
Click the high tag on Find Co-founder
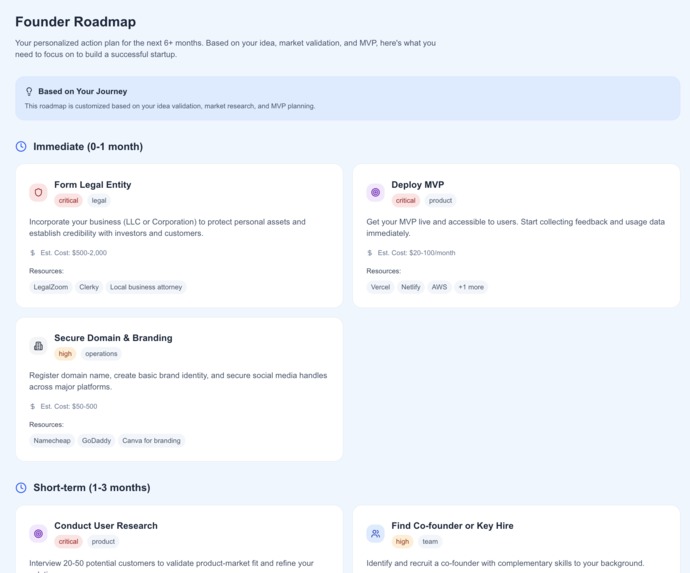point(402,541)
